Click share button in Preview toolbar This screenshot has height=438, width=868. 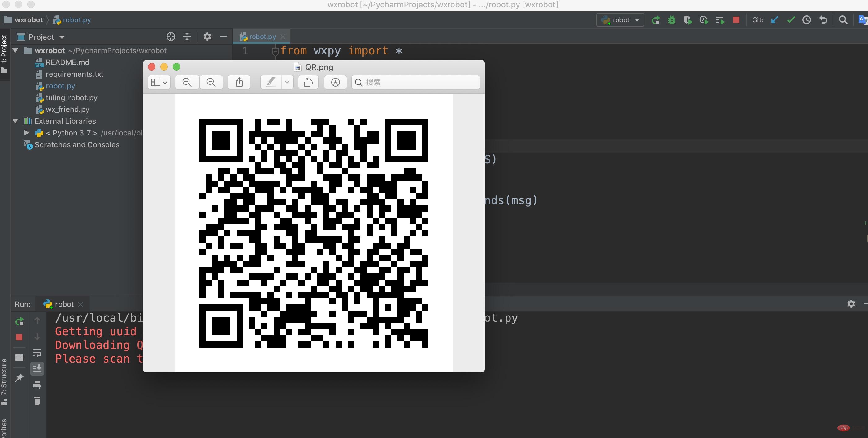pos(239,83)
